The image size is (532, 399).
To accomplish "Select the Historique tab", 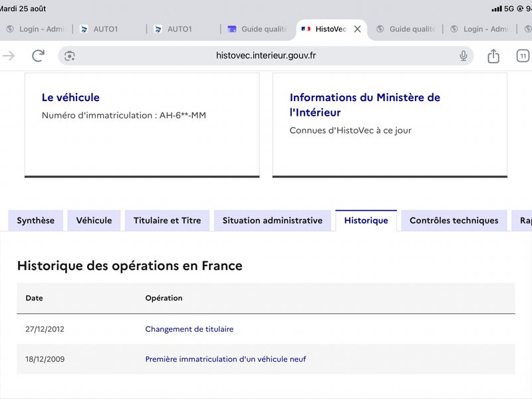I will point(366,221).
